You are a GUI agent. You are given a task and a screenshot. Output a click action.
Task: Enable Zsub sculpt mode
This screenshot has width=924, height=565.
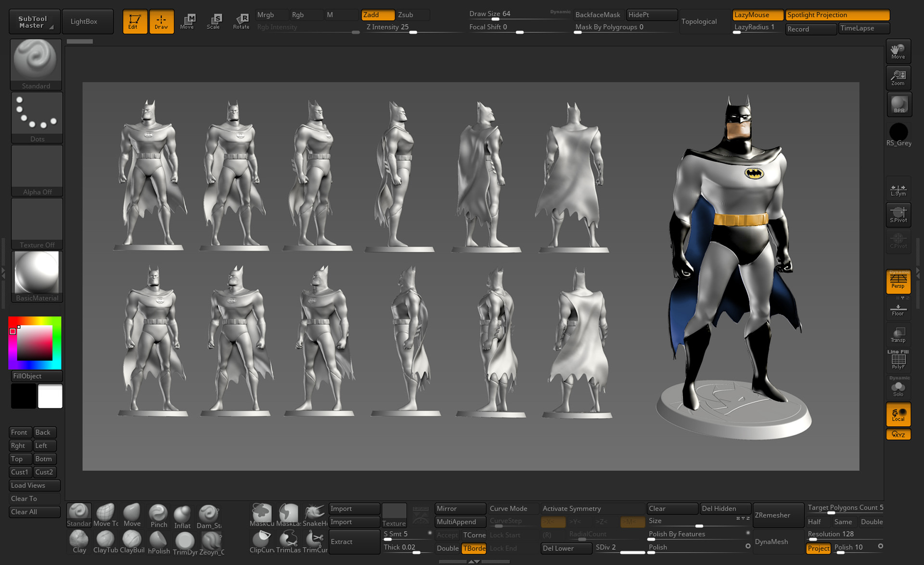tap(413, 15)
